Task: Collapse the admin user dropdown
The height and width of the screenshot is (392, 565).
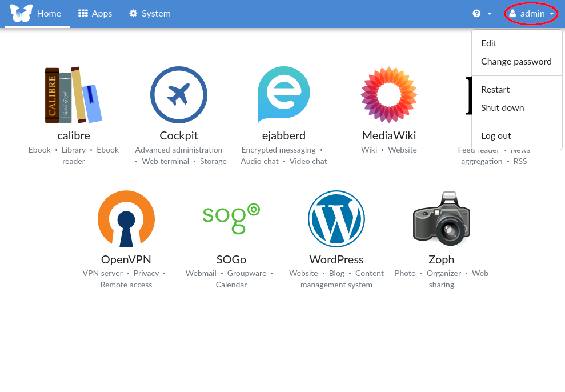Action: click(x=531, y=14)
